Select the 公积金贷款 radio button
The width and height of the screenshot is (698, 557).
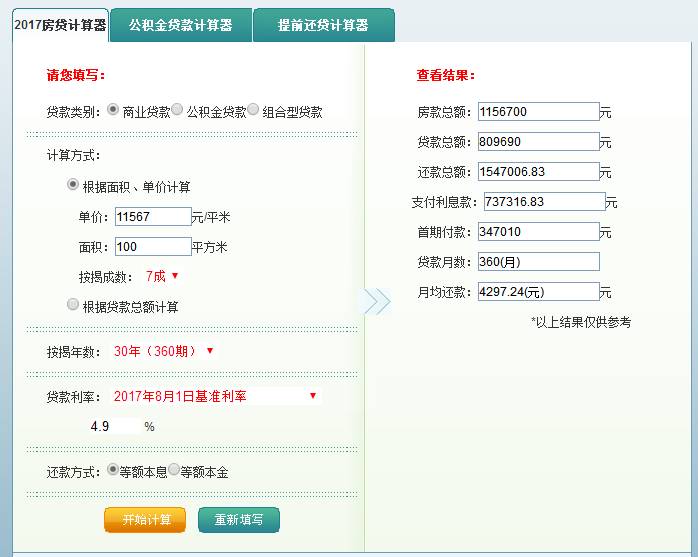point(177,109)
